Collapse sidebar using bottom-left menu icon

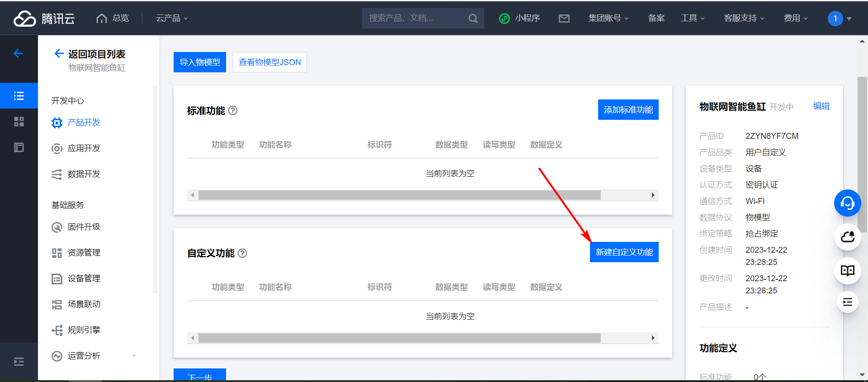click(x=19, y=362)
